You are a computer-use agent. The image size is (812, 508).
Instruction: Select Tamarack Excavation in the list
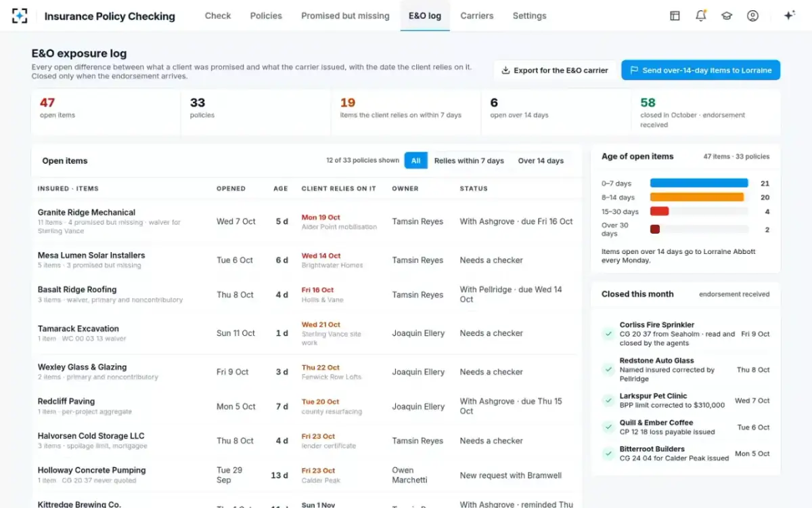[x=307, y=333]
